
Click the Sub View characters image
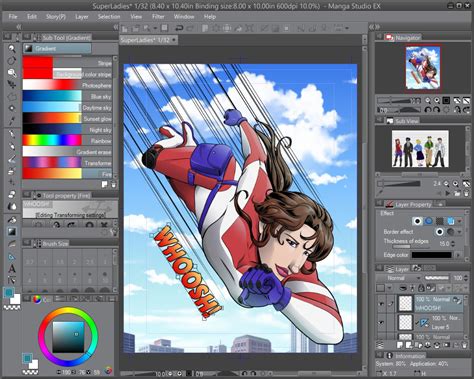[420, 149]
